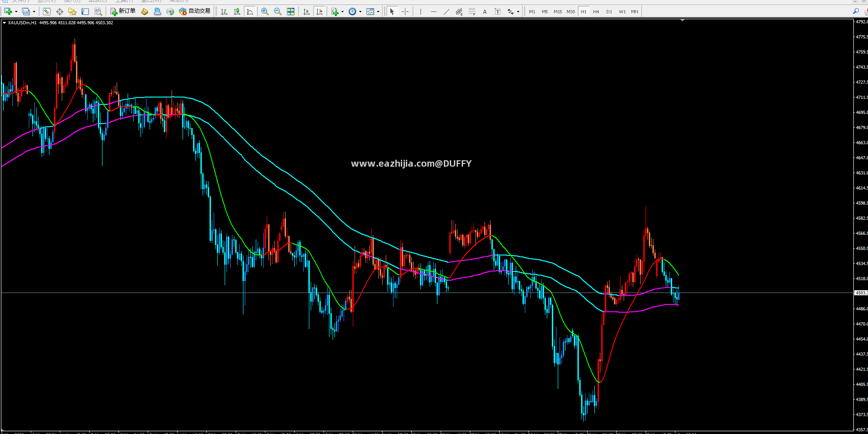
Task: Expand the profiles dropdown arrow
Action: (x=34, y=11)
